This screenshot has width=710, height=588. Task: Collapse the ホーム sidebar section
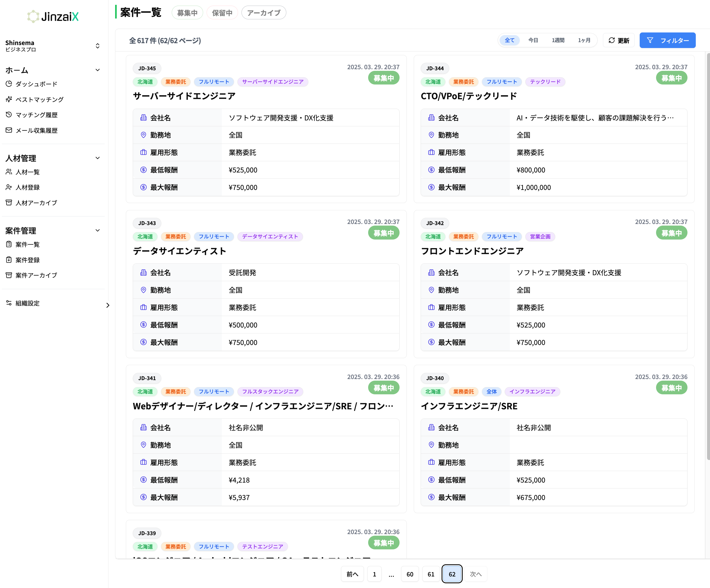(x=98, y=70)
